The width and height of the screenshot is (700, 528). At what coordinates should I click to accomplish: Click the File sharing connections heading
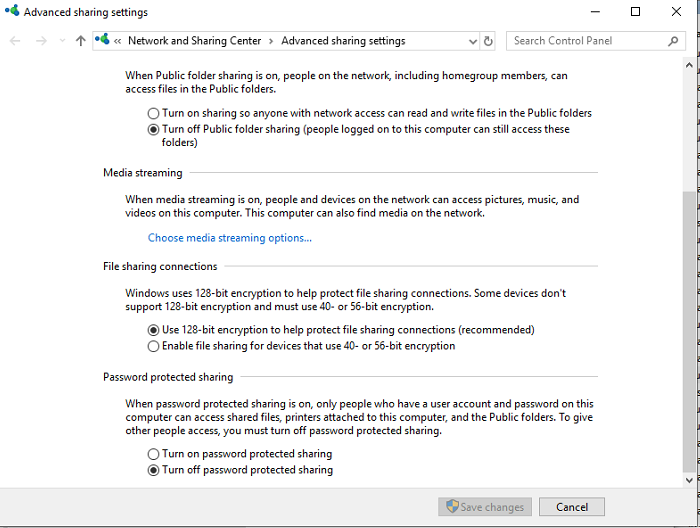160,266
